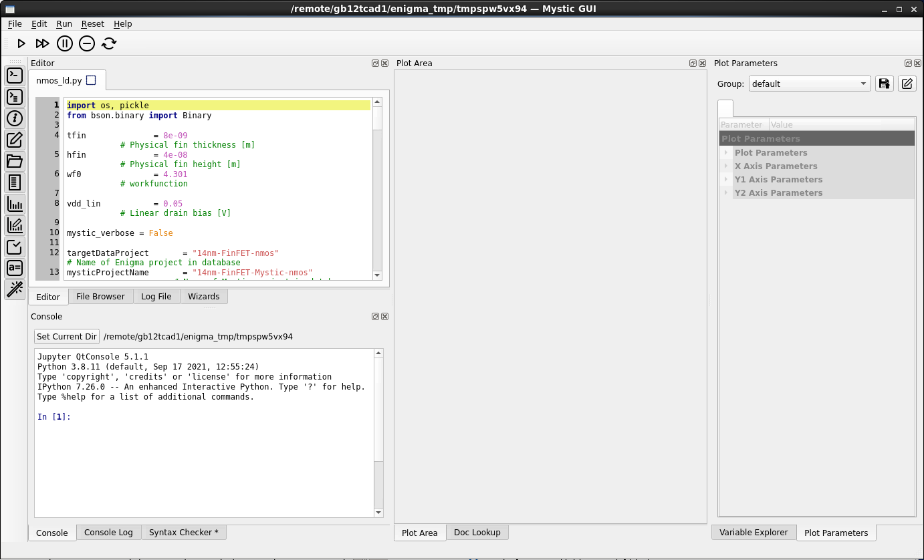Viewport: 924px width, 560px height.
Task: Toggle the square box on nmos_ld.py tab
Action: (92, 80)
